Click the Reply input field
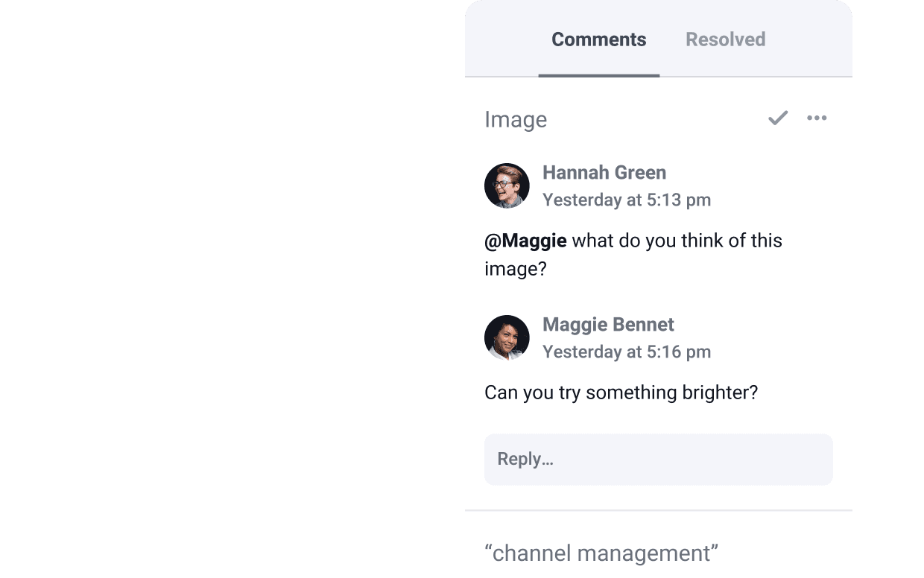 point(659,459)
